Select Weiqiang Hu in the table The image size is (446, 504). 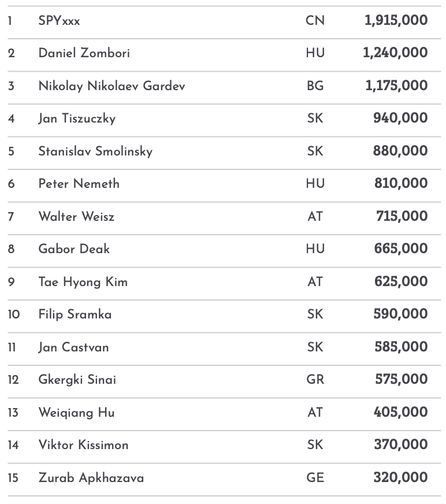click(x=76, y=413)
